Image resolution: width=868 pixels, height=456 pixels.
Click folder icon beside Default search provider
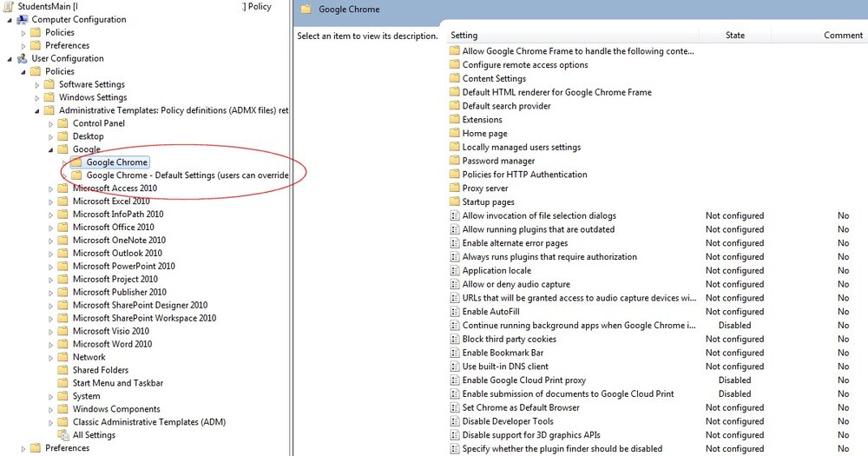coord(455,105)
